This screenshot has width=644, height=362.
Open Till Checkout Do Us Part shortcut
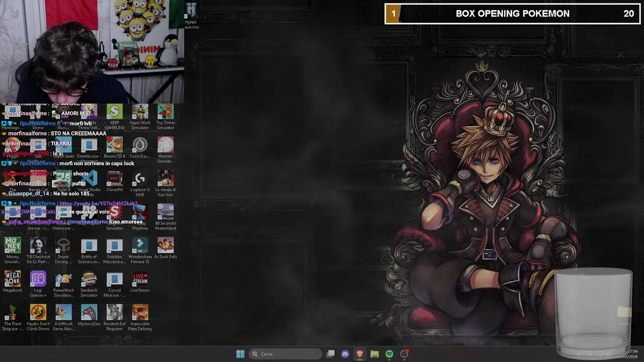38,251
